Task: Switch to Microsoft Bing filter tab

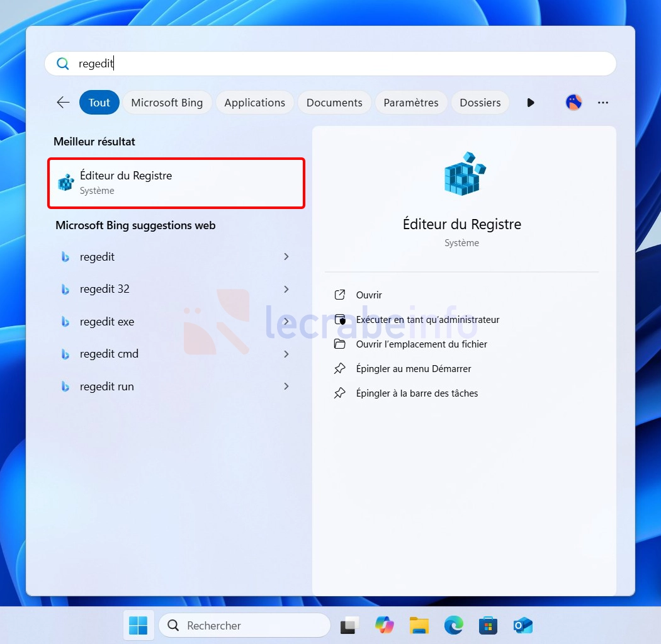Action: 167,103
